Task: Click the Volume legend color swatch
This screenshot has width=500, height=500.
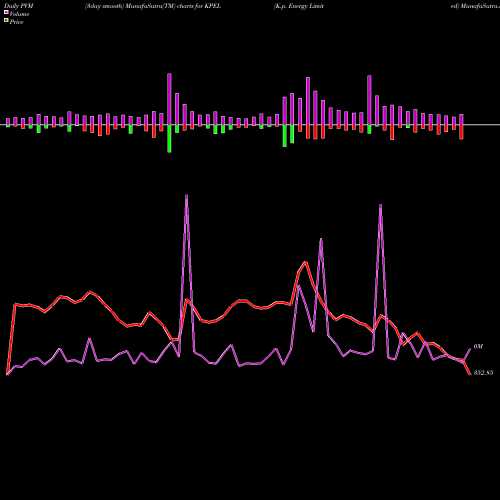Action: tap(6, 12)
